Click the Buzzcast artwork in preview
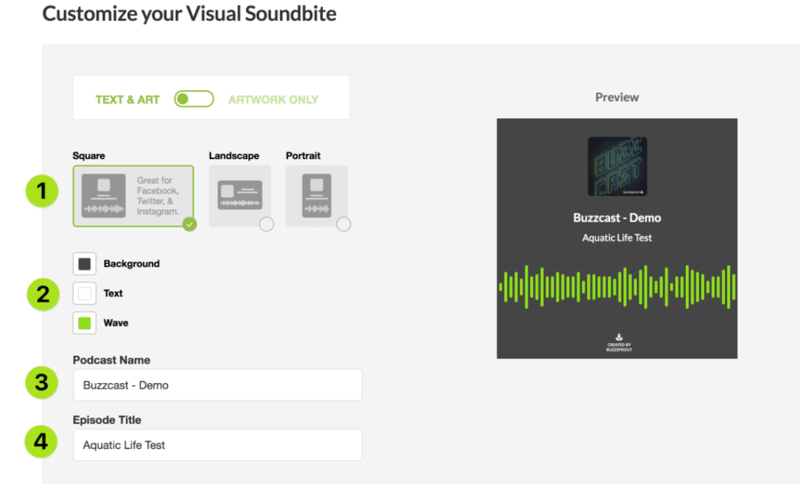This screenshot has height=484, width=800. tap(617, 166)
